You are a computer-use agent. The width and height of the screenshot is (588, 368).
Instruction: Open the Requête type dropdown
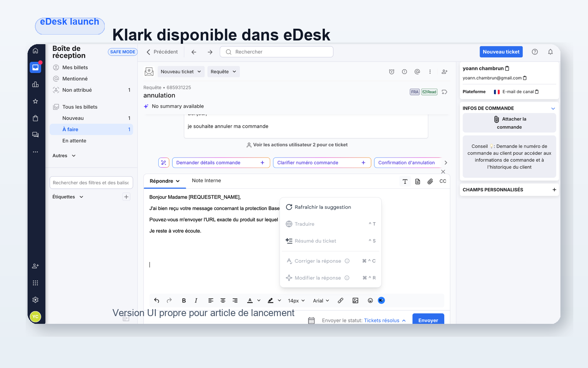pyautogui.click(x=223, y=71)
